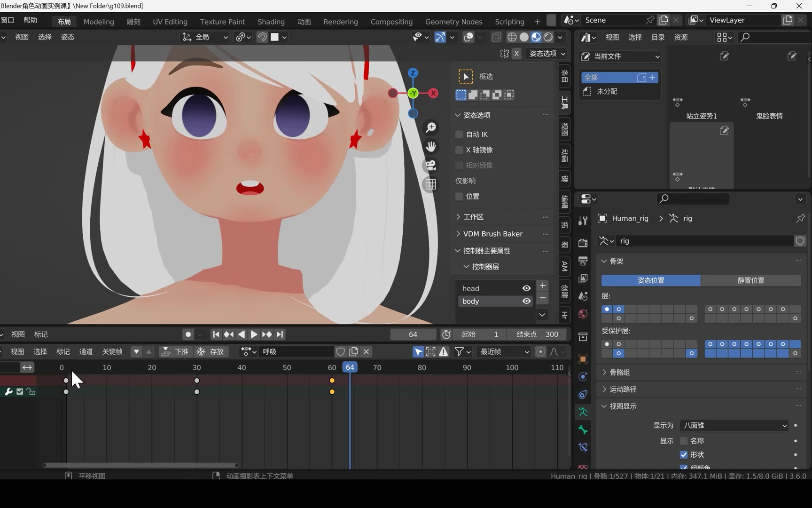Click the 姿态位置 button

pyautogui.click(x=651, y=280)
